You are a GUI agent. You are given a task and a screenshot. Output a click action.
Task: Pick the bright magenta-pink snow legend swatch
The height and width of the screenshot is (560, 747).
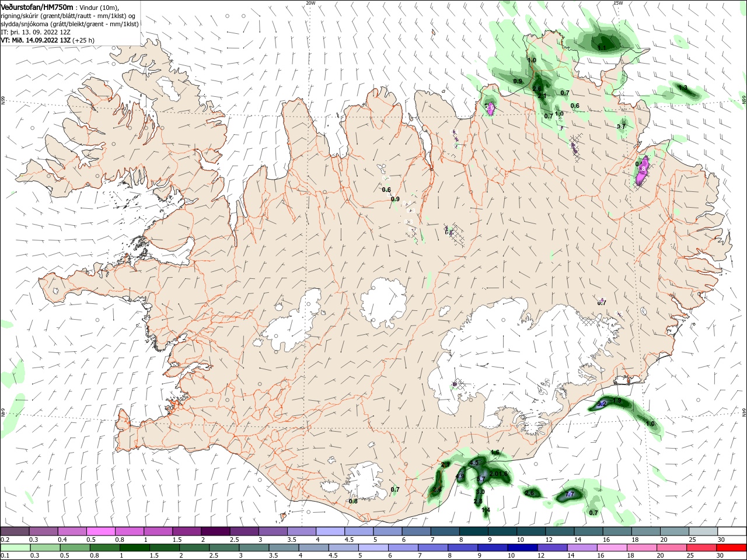[x=100, y=531]
